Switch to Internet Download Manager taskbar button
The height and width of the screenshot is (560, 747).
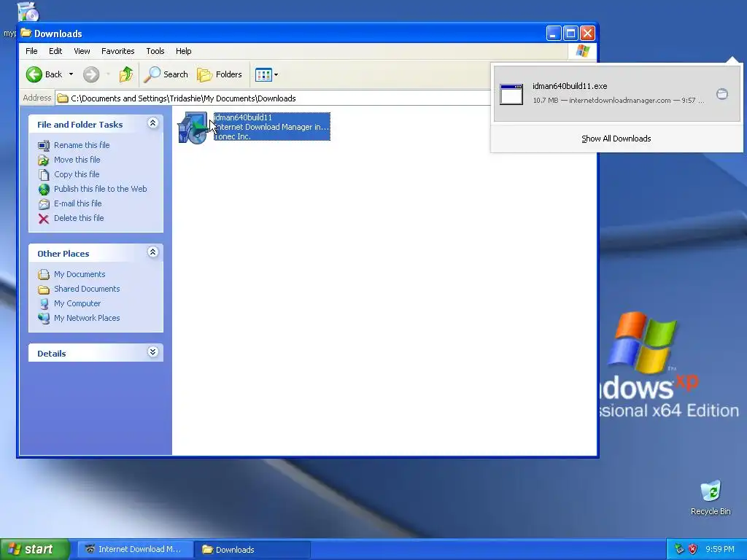[x=135, y=549]
